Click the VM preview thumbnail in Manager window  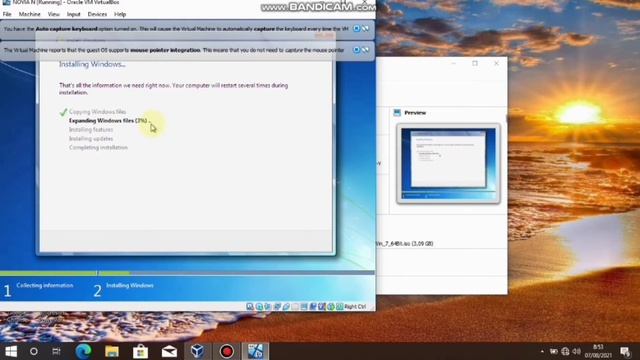[x=448, y=163]
